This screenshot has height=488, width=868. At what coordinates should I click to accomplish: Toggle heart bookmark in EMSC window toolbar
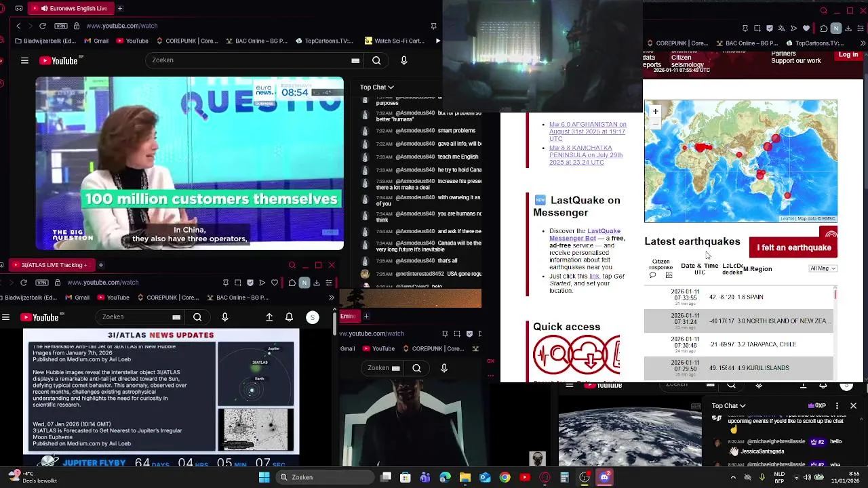click(806, 28)
